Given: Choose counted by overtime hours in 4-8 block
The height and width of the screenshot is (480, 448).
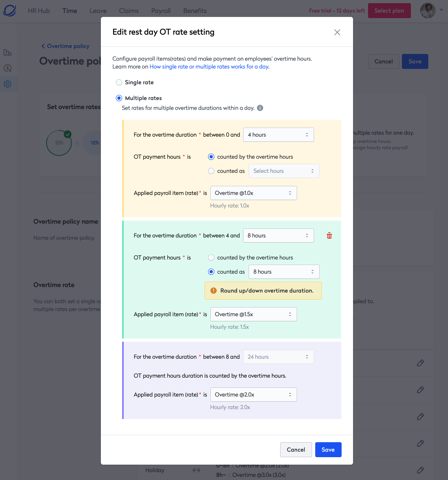Looking at the screenshot, I should (211, 258).
